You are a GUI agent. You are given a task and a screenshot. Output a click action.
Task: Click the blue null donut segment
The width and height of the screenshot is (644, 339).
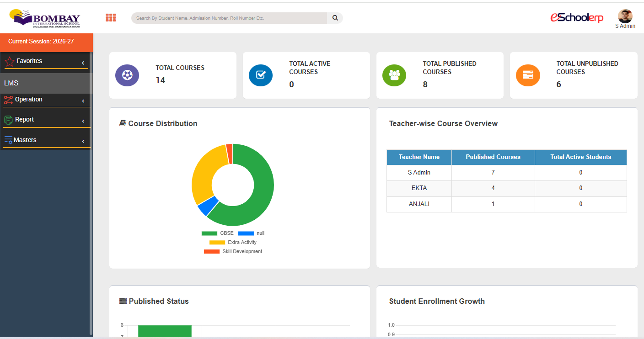pyautogui.click(x=208, y=207)
